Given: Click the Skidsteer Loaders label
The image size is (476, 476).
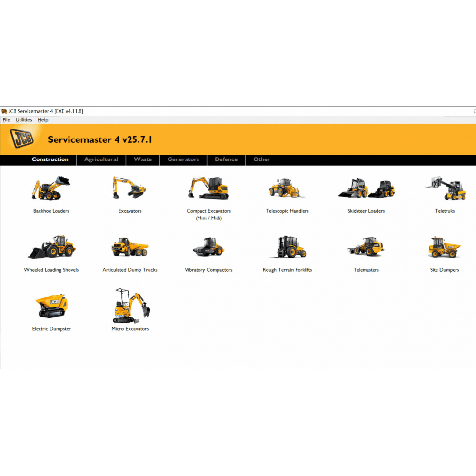Looking at the screenshot, I should (366, 211).
